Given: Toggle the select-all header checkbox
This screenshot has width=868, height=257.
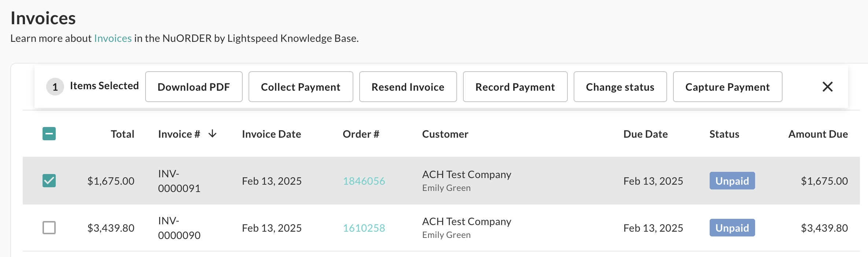Looking at the screenshot, I should coord(49,134).
